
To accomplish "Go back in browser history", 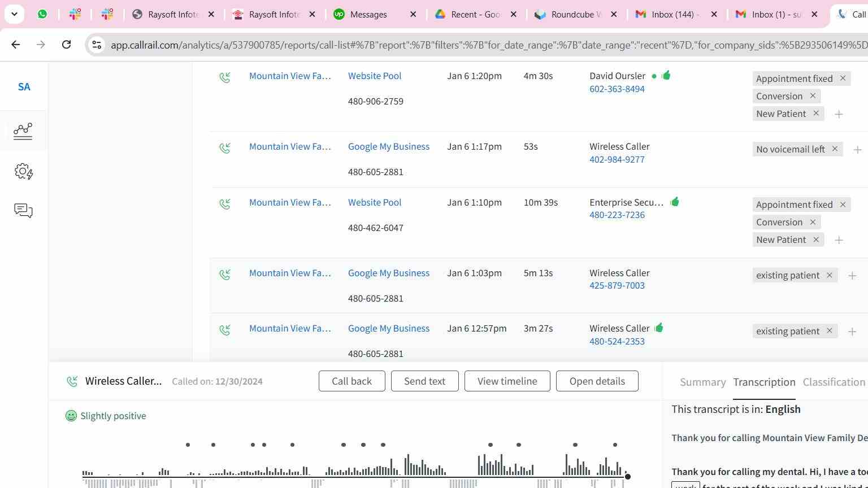I will tap(16, 44).
